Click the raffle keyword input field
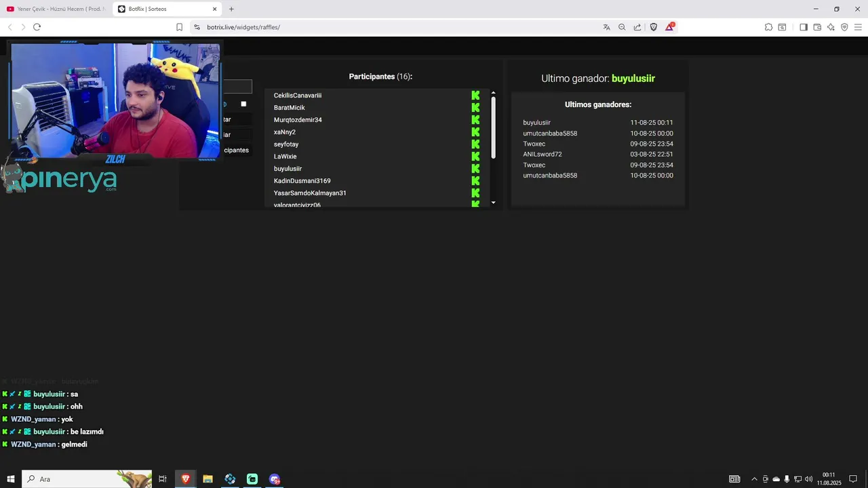The height and width of the screenshot is (488, 868). click(x=237, y=87)
